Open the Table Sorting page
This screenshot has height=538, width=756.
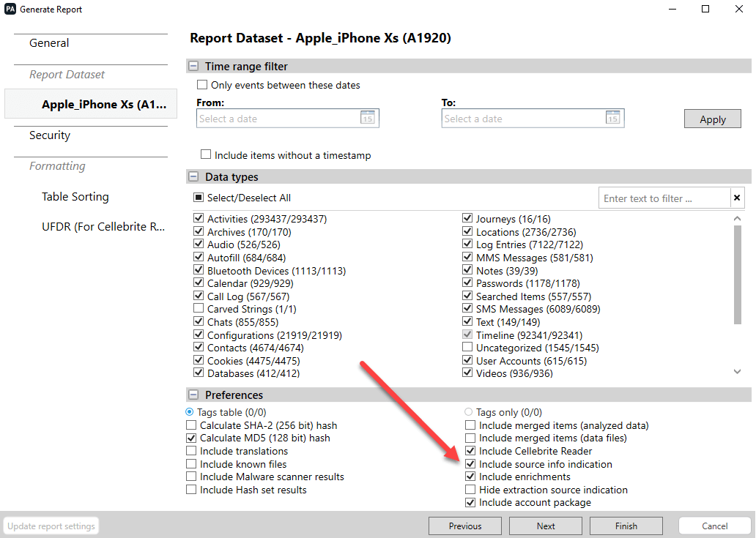click(x=75, y=196)
